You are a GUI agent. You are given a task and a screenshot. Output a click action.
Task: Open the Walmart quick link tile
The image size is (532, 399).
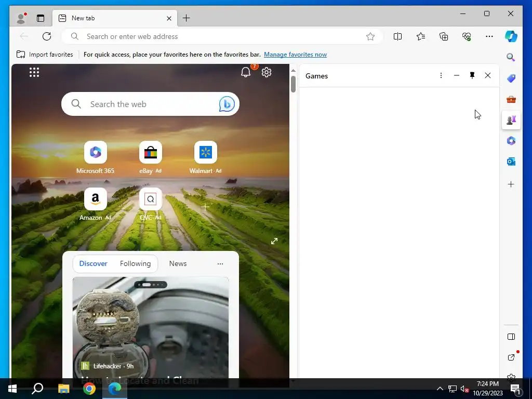[x=205, y=158]
